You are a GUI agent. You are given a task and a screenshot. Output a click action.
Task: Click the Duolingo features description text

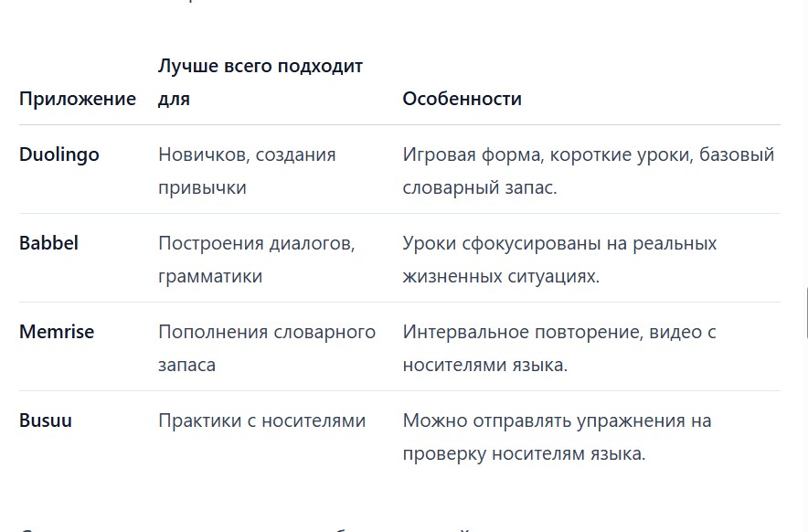pos(588,171)
